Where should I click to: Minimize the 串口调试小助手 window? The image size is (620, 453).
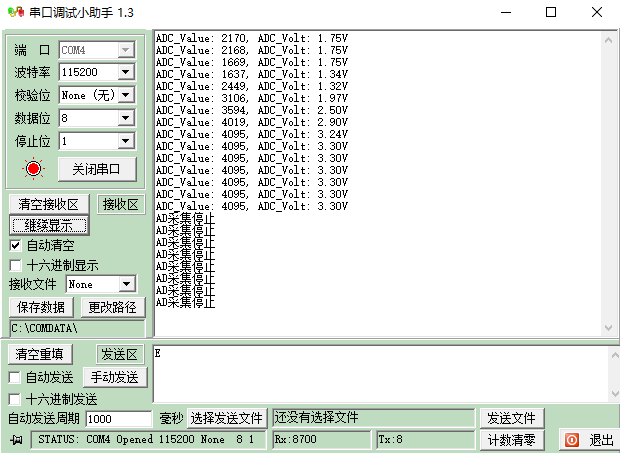click(506, 12)
